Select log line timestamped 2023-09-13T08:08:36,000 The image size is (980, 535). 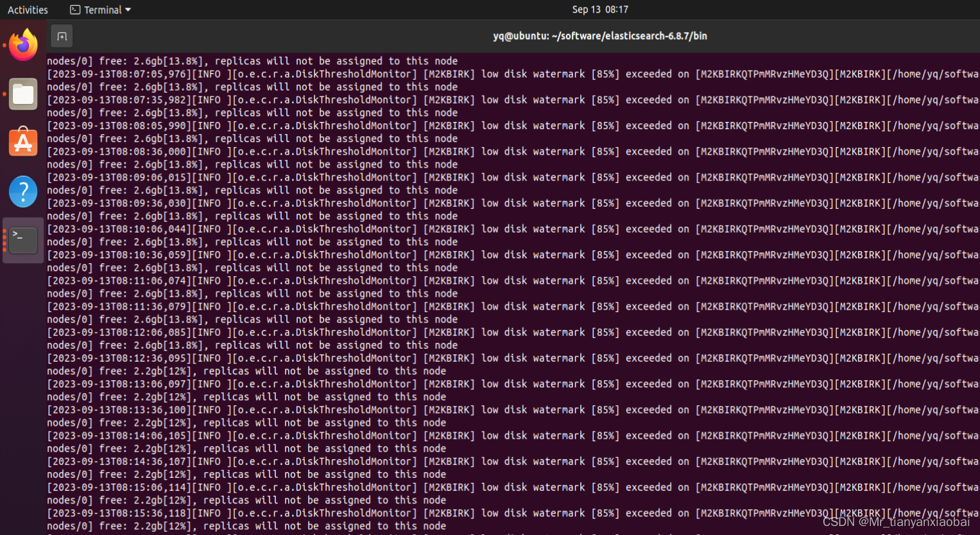click(x=513, y=152)
